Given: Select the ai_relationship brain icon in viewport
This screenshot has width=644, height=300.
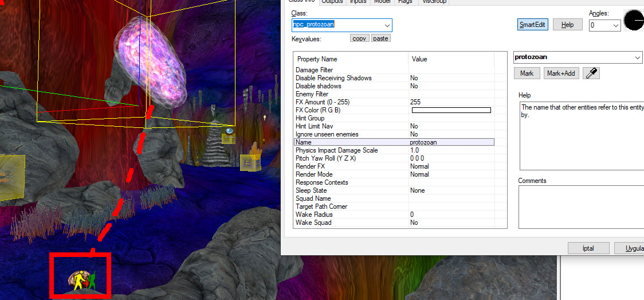Looking at the screenshot, I should pyautogui.click(x=81, y=279).
